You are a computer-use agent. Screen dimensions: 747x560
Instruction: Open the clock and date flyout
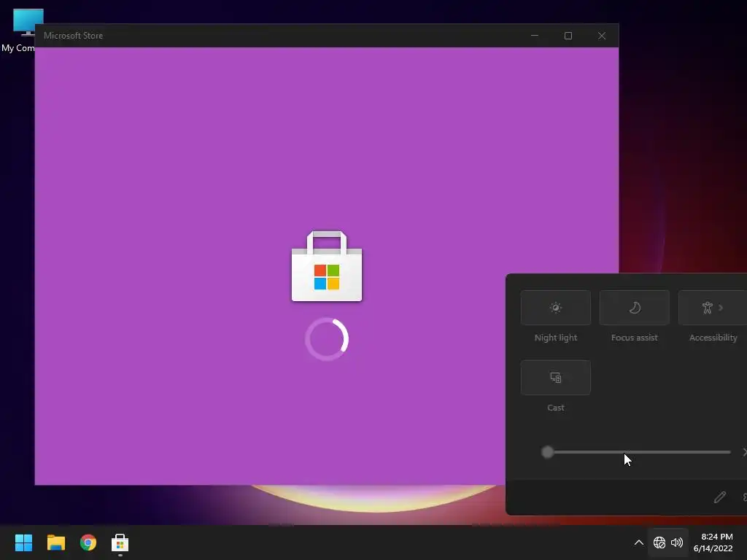pos(713,542)
